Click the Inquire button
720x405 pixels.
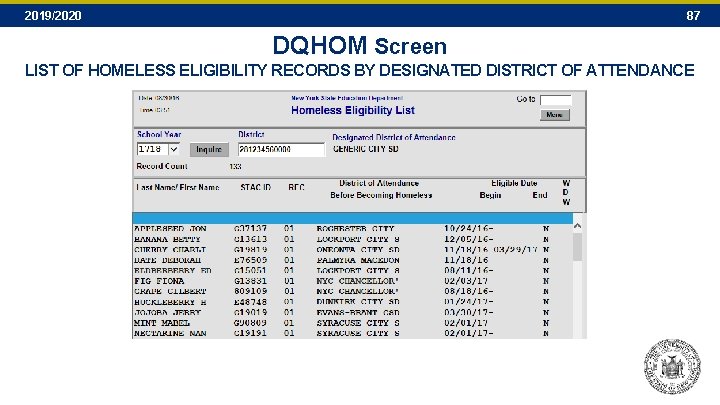[x=209, y=150]
